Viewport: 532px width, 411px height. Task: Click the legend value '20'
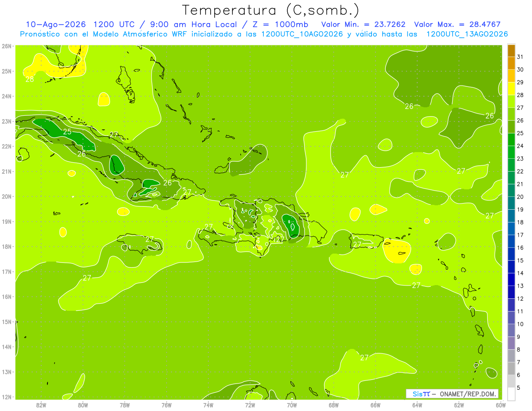coord(520,196)
